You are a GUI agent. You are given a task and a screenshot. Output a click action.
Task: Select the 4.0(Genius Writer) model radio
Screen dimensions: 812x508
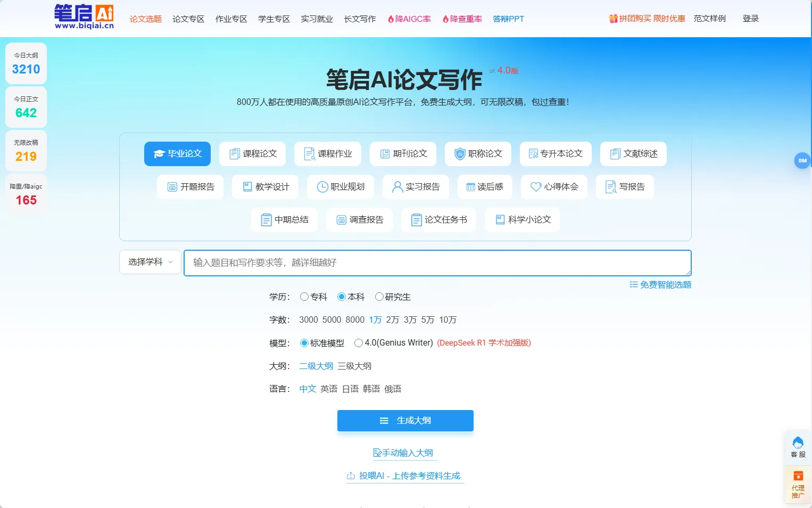tap(359, 343)
